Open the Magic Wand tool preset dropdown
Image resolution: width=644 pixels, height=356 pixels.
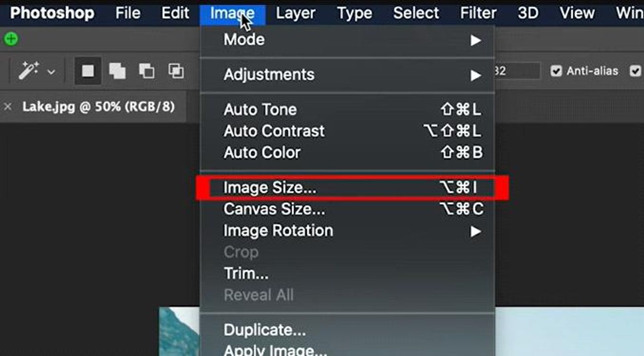pyautogui.click(x=52, y=72)
